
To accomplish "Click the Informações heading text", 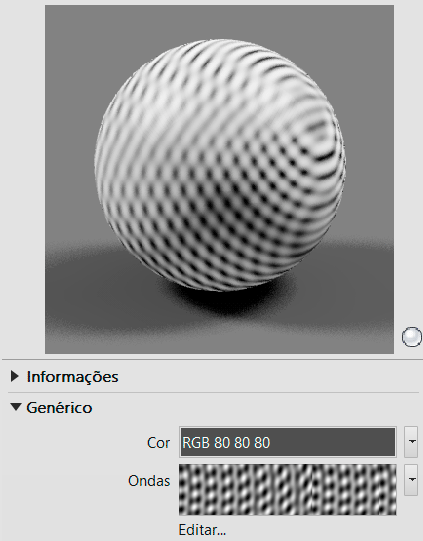I will 72,376.
